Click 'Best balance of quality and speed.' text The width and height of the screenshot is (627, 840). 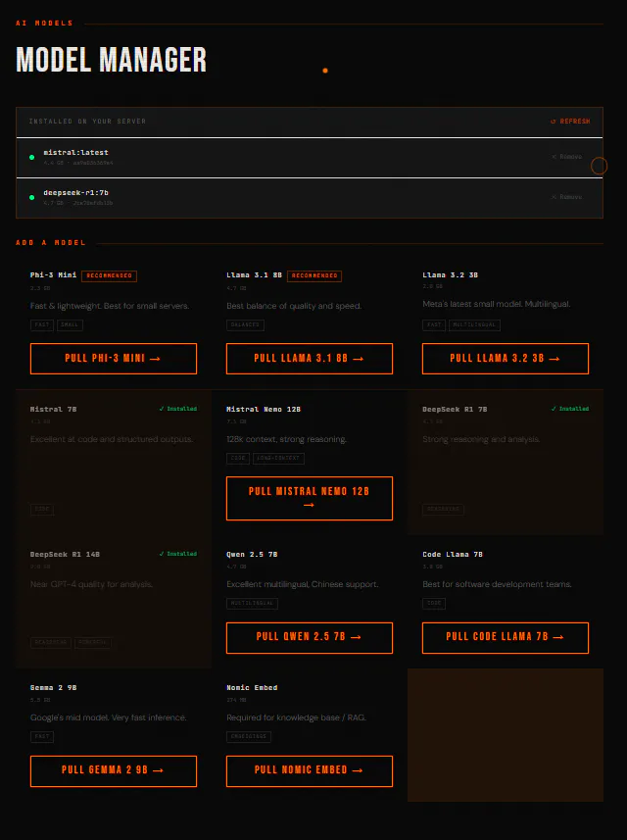pos(294,306)
